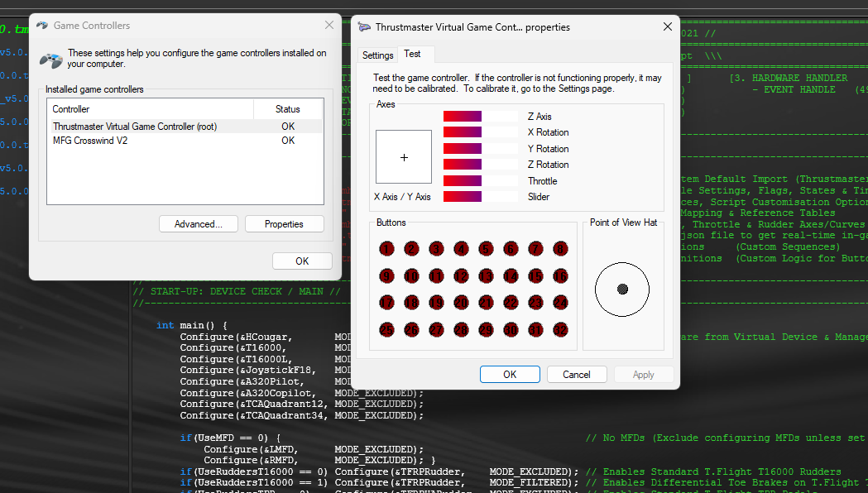Cancel the Thrustmaster properties dialog
The height and width of the screenshot is (493, 868).
(x=577, y=375)
